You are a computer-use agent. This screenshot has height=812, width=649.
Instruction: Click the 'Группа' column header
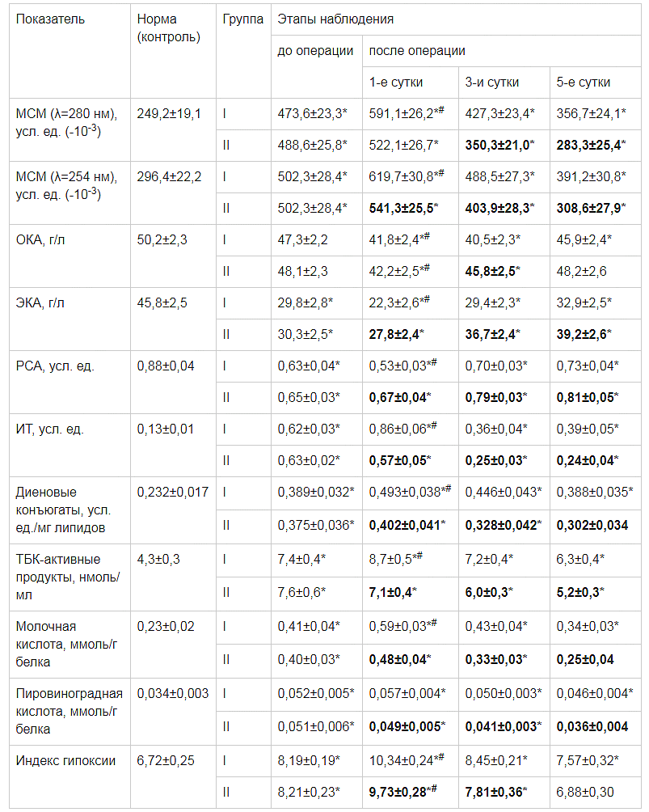point(243,19)
